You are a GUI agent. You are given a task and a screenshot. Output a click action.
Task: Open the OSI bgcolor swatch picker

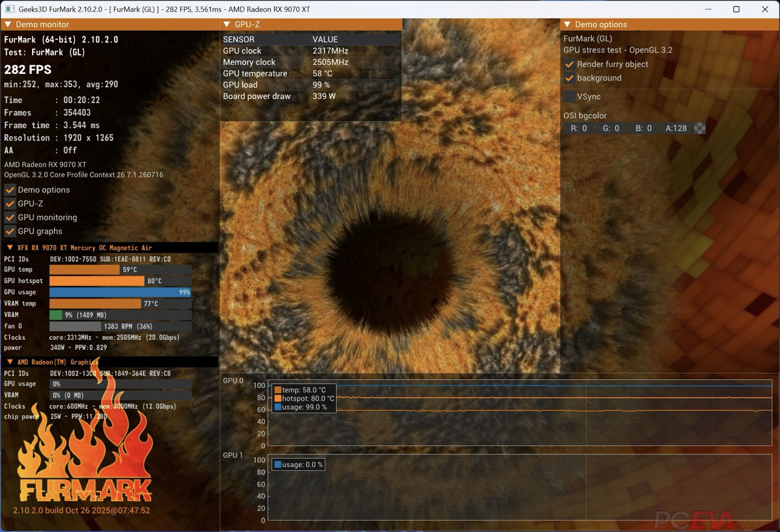click(x=700, y=128)
